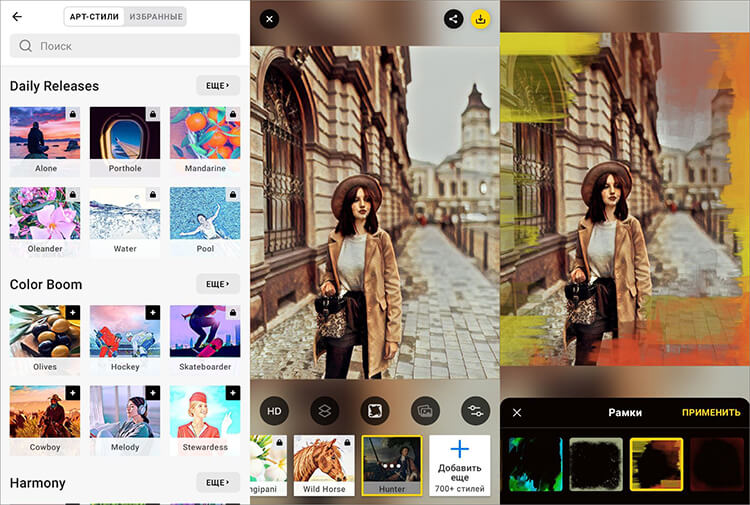The height and width of the screenshot is (505, 750).
Task: Go back with the left arrow icon
Action: (17, 17)
